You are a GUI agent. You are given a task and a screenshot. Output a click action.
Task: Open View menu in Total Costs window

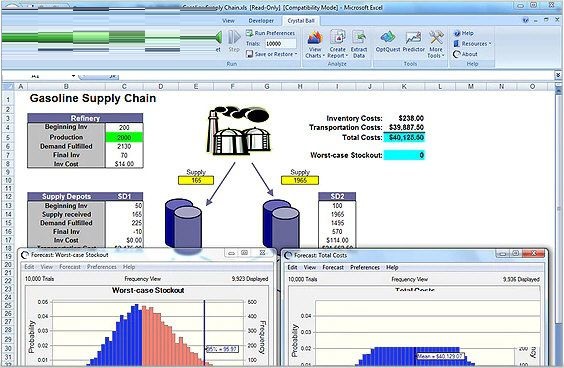pyautogui.click(x=310, y=268)
